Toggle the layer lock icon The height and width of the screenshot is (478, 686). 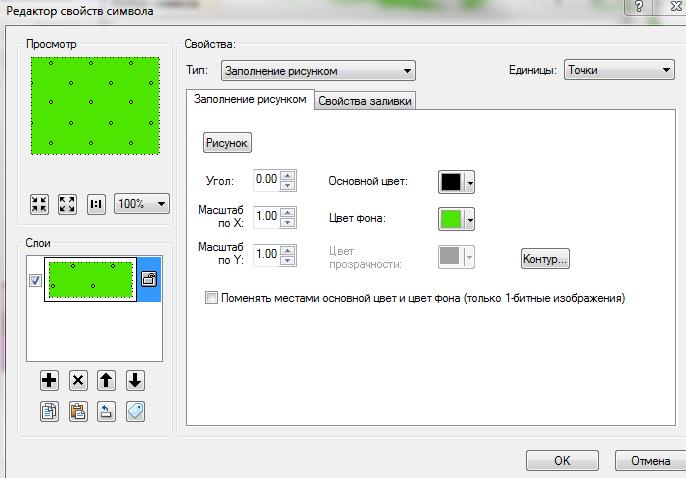[x=149, y=279]
